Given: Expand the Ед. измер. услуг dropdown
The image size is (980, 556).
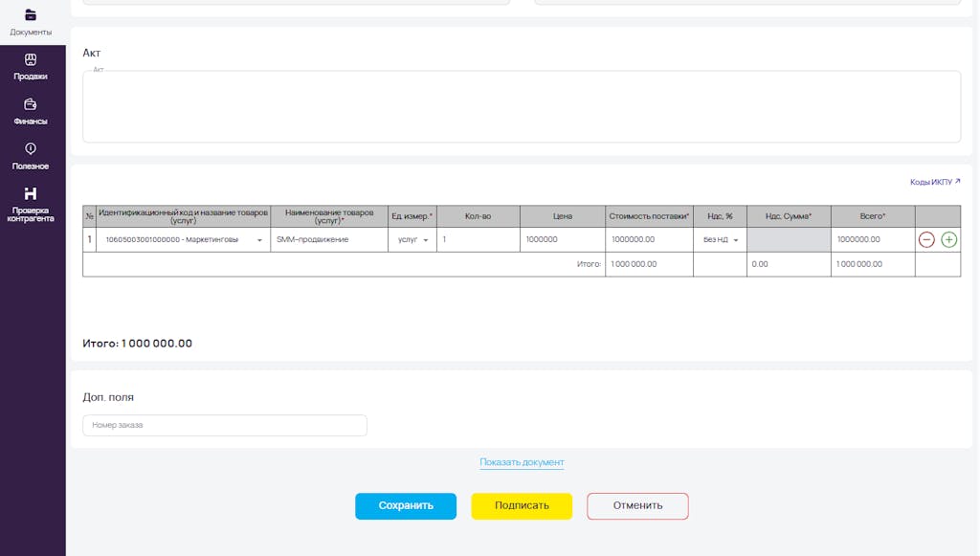Looking at the screenshot, I should coord(426,240).
